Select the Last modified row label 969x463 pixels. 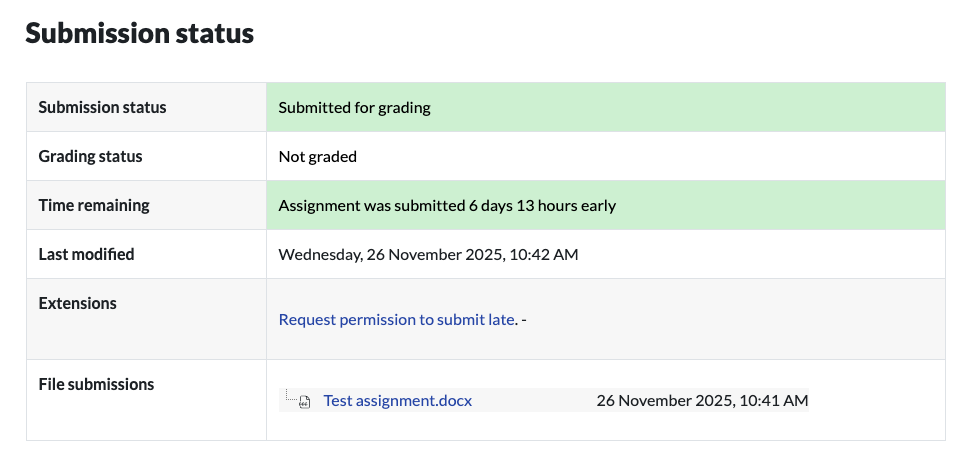tap(86, 254)
